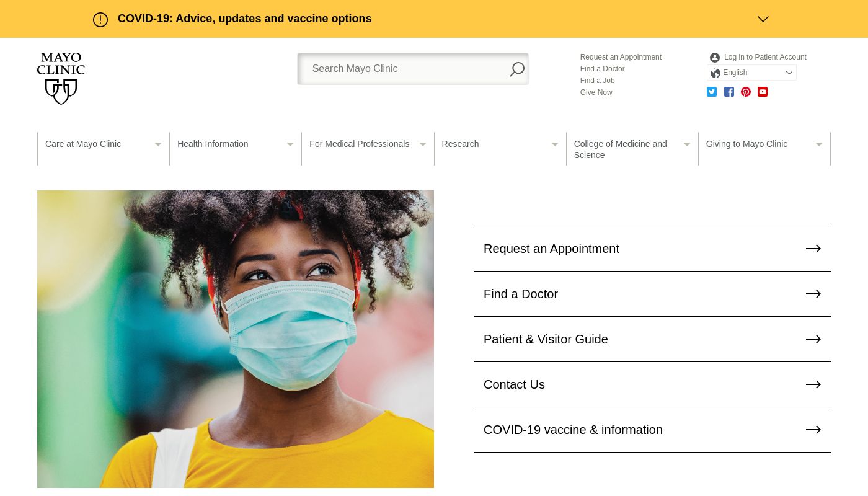Image resolution: width=868 pixels, height=496 pixels.
Task: Click the search magnifier icon
Action: [x=517, y=69]
